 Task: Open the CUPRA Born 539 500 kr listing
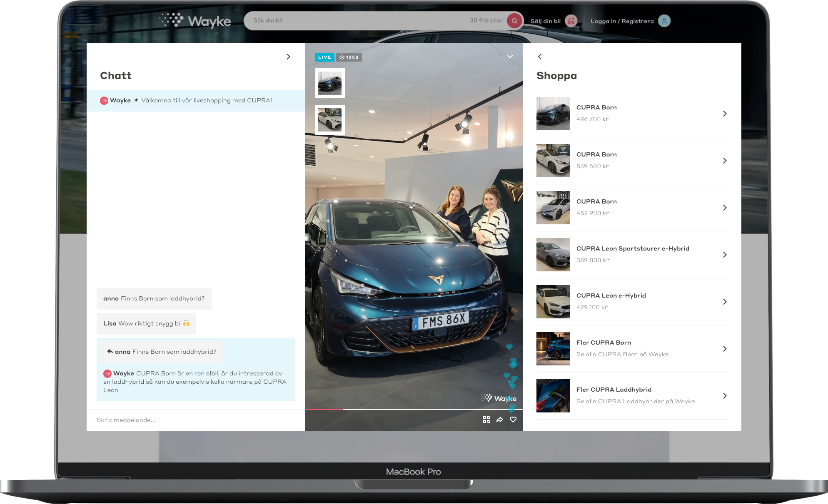(x=632, y=161)
